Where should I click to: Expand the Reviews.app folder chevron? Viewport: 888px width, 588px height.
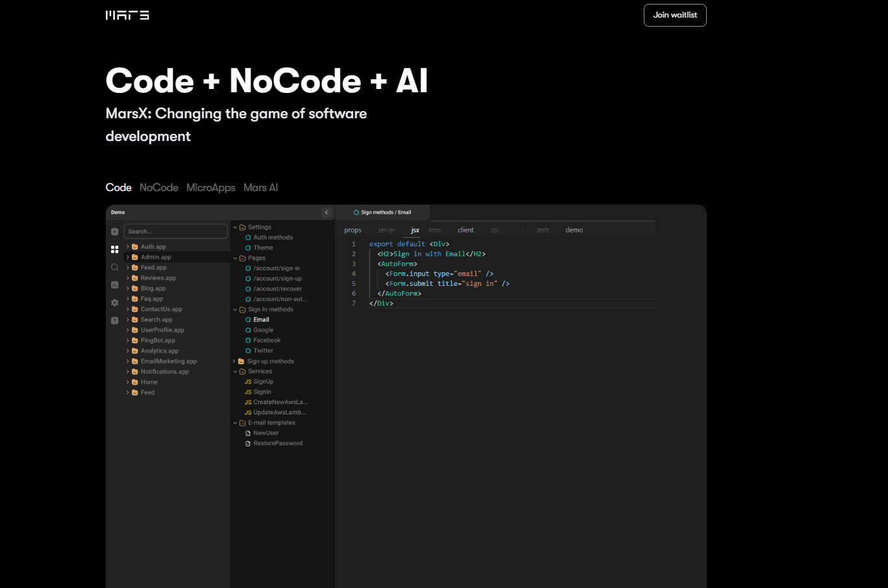[x=128, y=278]
